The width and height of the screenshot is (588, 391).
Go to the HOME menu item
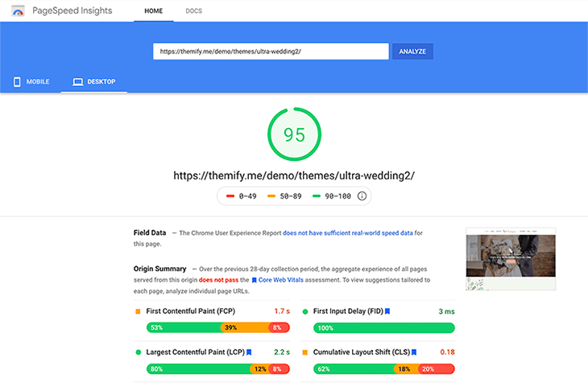pos(154,11)
